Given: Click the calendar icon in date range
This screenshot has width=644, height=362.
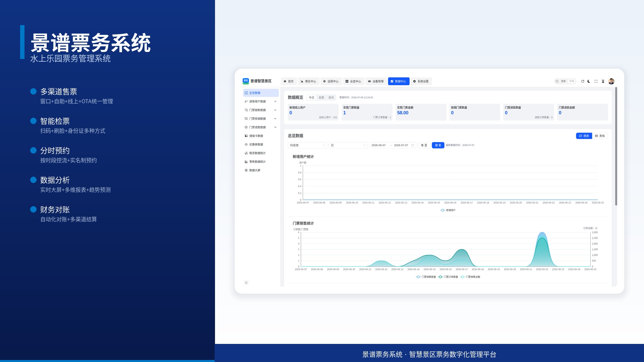Looking at the screenshot, I should [x=413, y=145].
